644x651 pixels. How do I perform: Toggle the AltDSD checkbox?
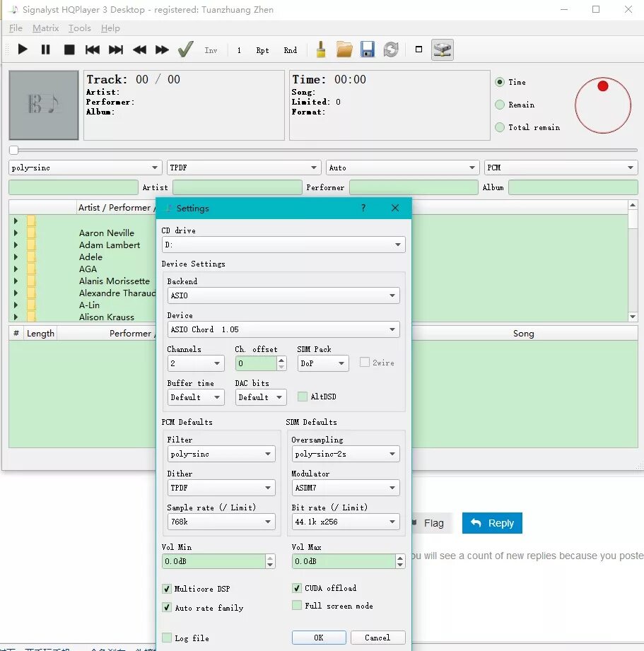point(303,397)
